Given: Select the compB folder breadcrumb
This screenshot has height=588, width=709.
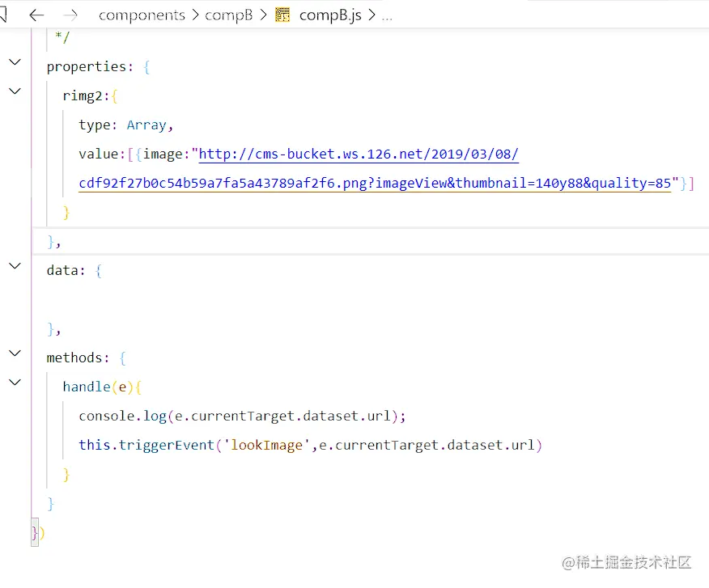Looking at the screenshot, I should click(228, 15).
